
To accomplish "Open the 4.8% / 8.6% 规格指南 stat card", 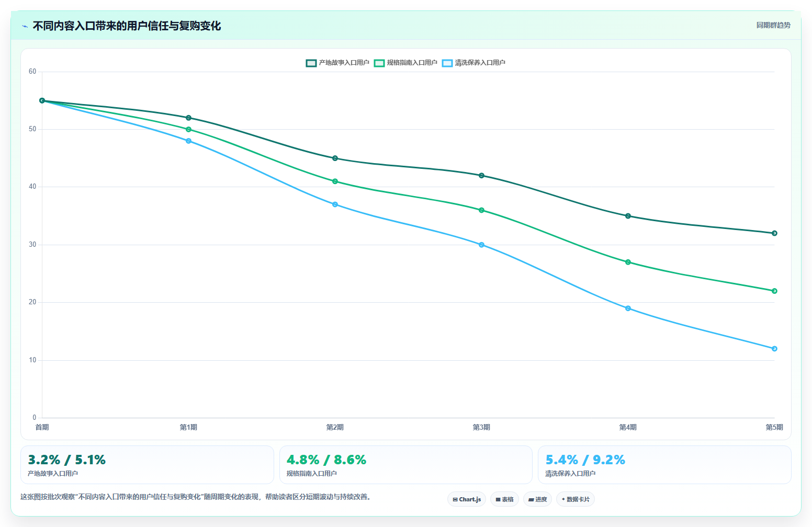I will 406,465.
